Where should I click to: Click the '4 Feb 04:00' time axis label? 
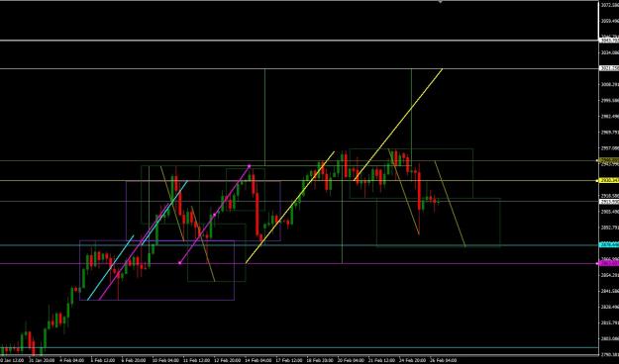tap(72, 360)
